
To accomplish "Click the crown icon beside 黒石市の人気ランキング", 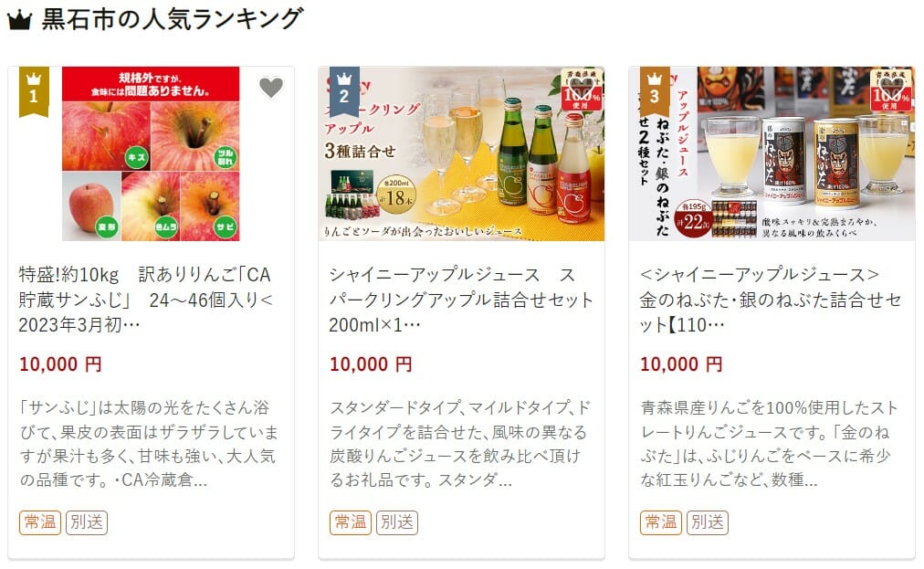I will click(19, 20).
